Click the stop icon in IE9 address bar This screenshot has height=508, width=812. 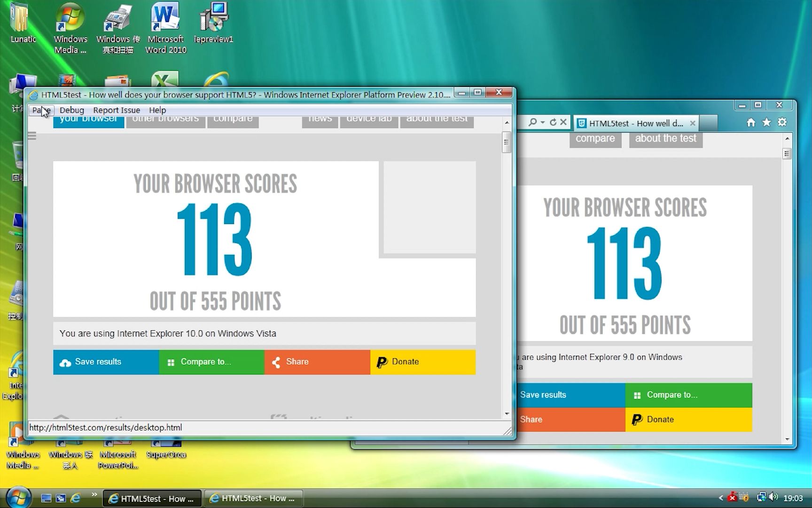(563, 122)
